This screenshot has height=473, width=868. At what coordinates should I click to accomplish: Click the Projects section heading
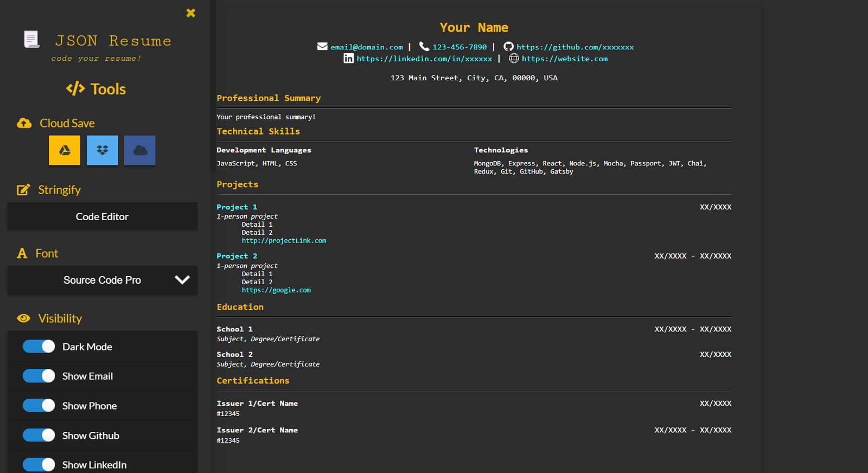tap(238, 184)
